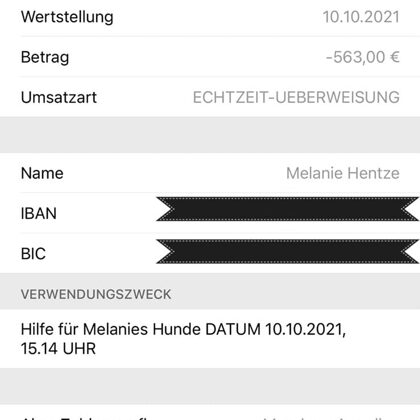Tap the Umsatzart label
The width and height of the screenshot is (420, 420).
tap(59, 98)
